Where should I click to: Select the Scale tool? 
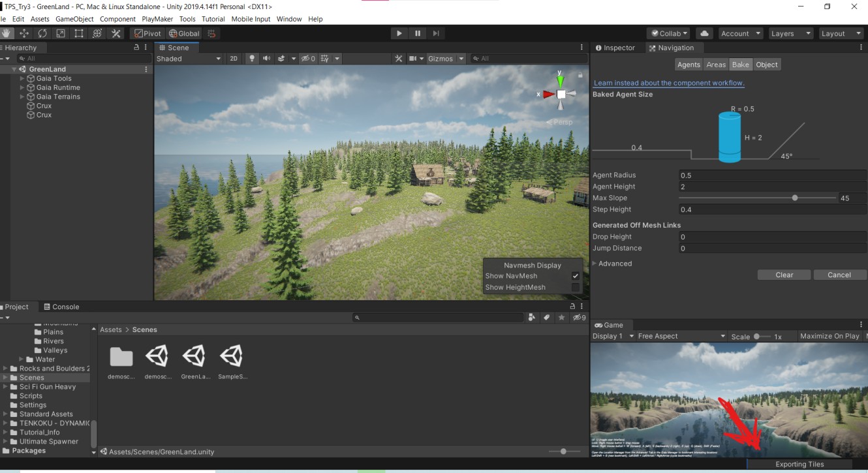(61, 33)
